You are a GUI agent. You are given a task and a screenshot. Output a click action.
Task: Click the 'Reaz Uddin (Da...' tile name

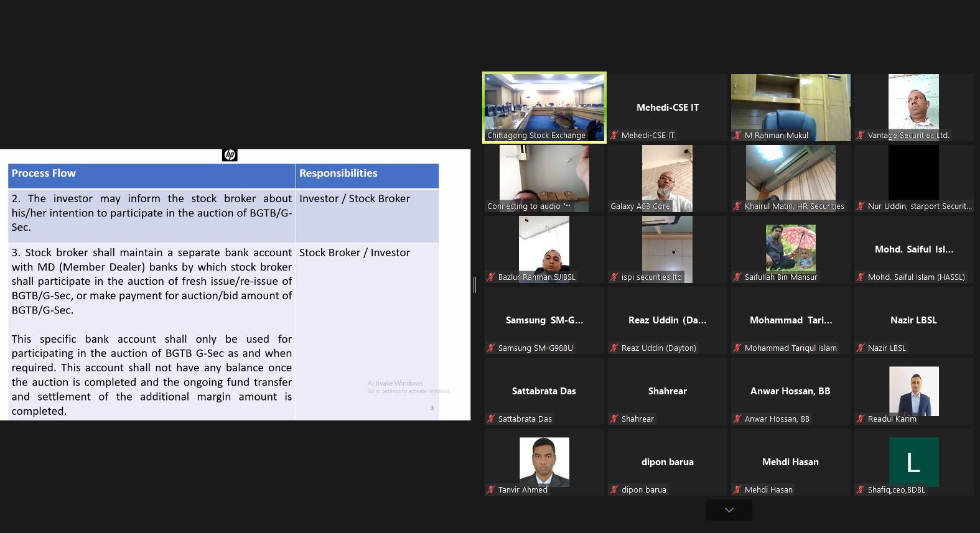coord(668,320)
